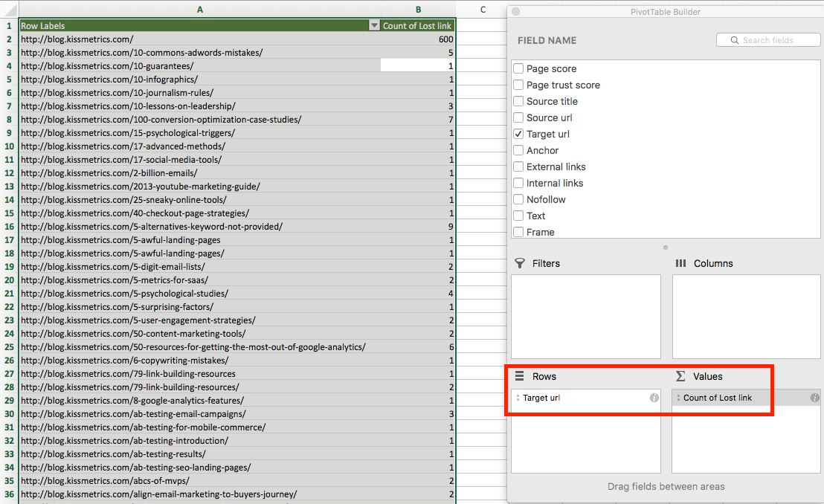The image size is (824, 504).
Task: Click the Columns area icon
Action: point(679,263)
